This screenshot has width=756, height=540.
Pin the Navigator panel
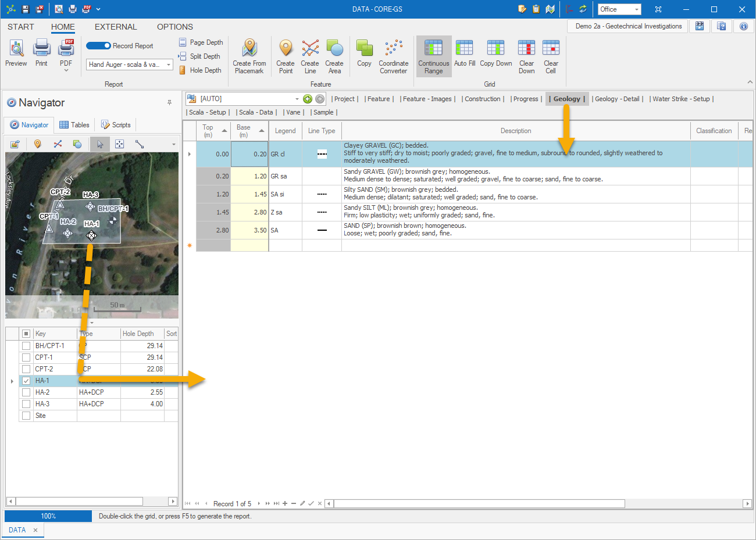[x=169, y=102]
